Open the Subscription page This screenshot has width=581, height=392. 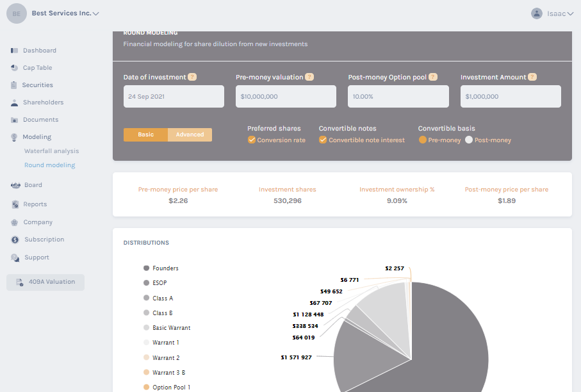coord(44,240)
